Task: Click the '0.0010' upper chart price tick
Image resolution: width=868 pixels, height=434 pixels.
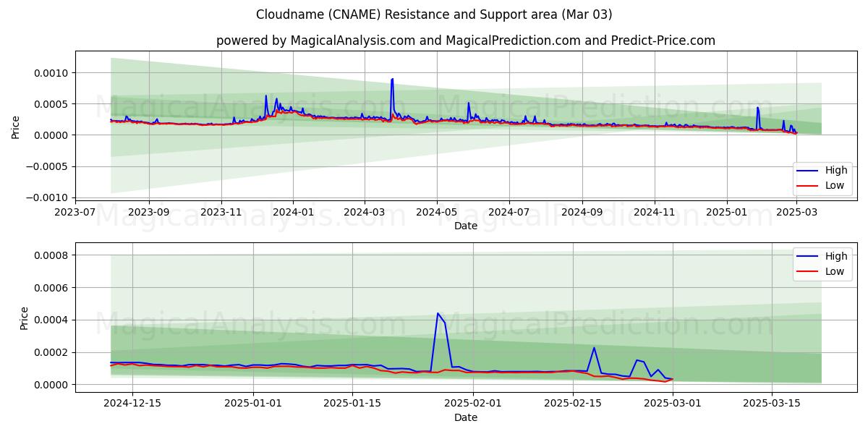Action: (x=53, y=73)
